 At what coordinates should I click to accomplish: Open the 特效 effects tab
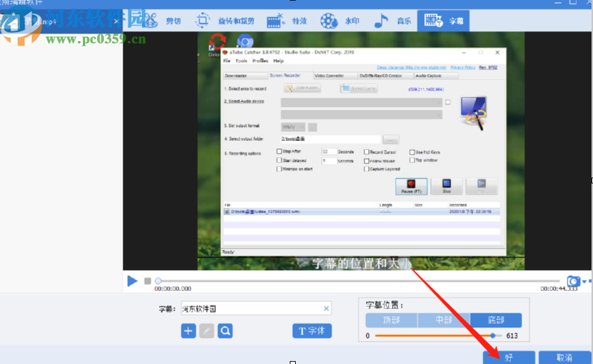(287, 21)
